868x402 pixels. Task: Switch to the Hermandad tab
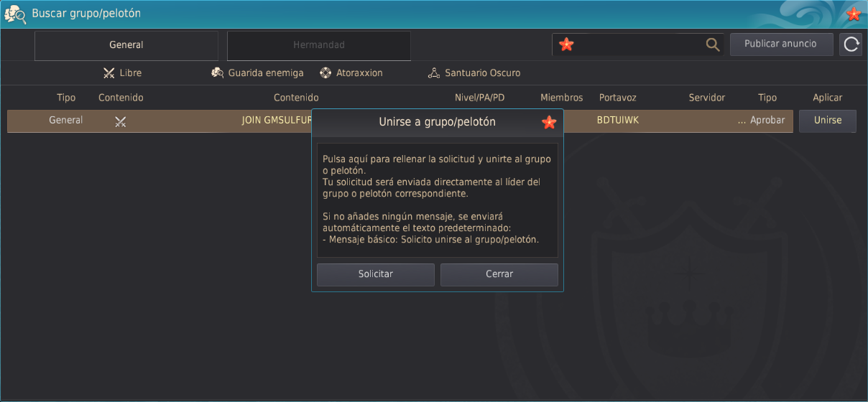[319, 45]
